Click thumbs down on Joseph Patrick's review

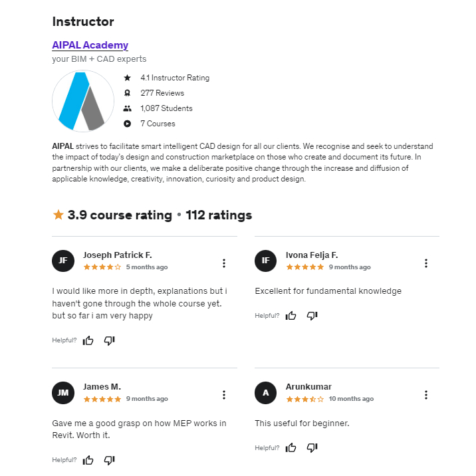pyautogui.click(x=110, y=340)
